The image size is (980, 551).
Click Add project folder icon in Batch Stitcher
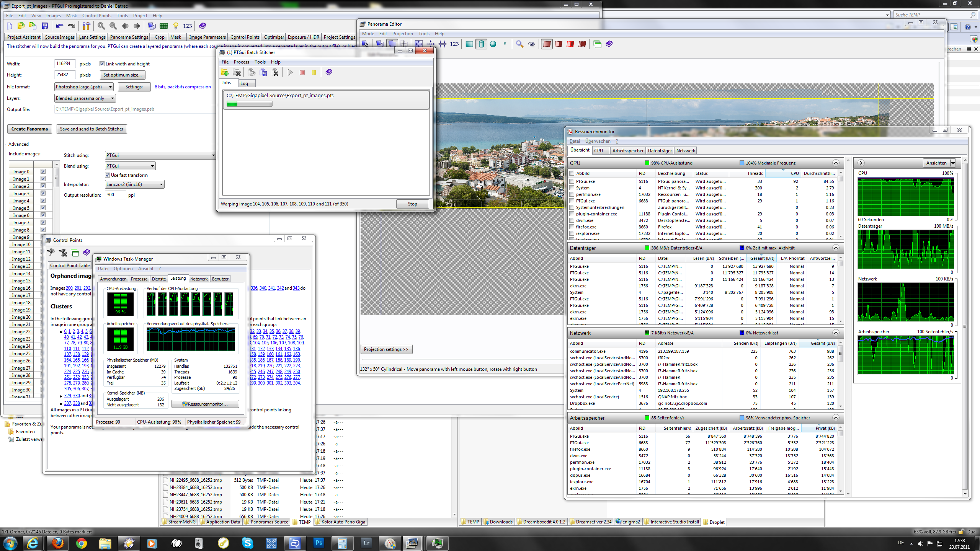[225, 72]
